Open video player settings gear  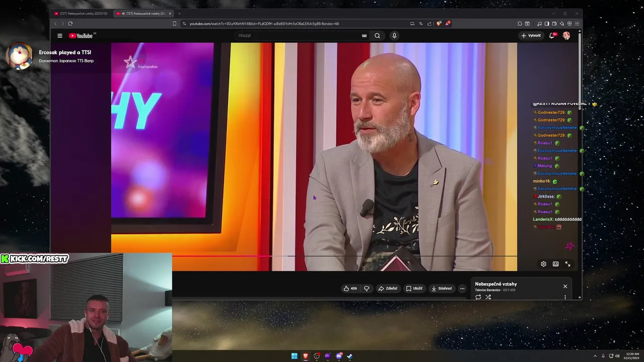(x=543, y=264)
